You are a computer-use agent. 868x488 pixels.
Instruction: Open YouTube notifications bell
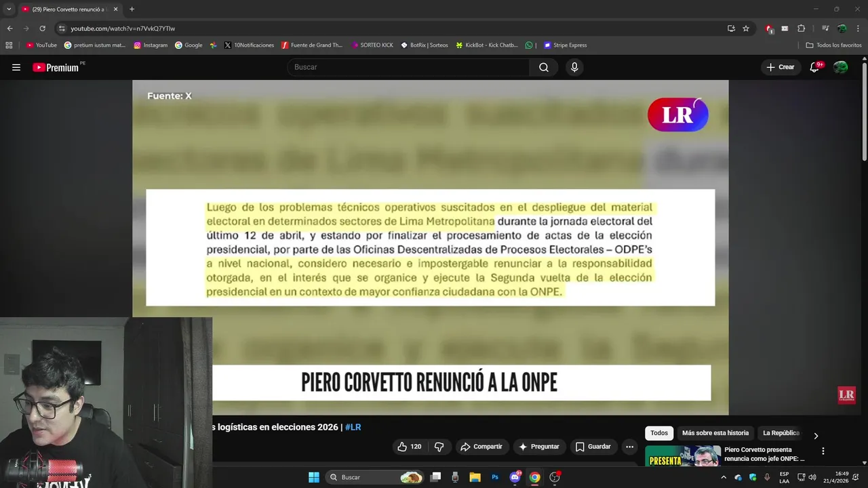815,67
